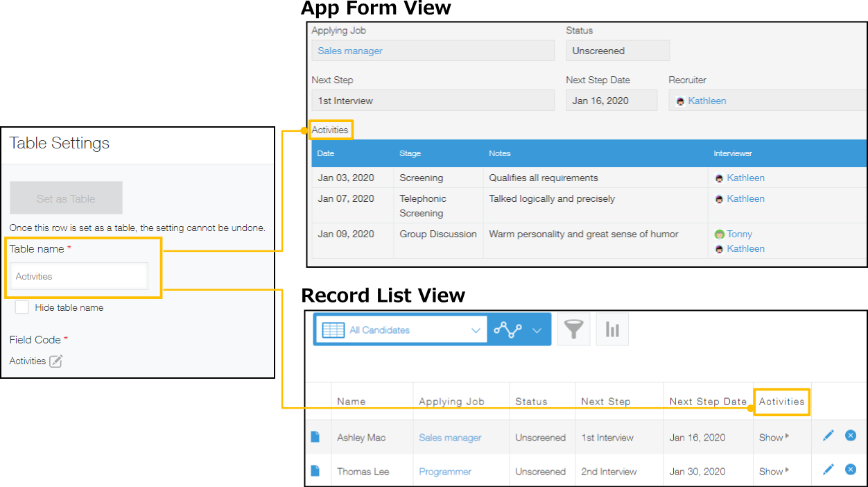
Task: Delete Ashley Mac record with X icon
Action: pyautogui.click(x=851, y=436)
